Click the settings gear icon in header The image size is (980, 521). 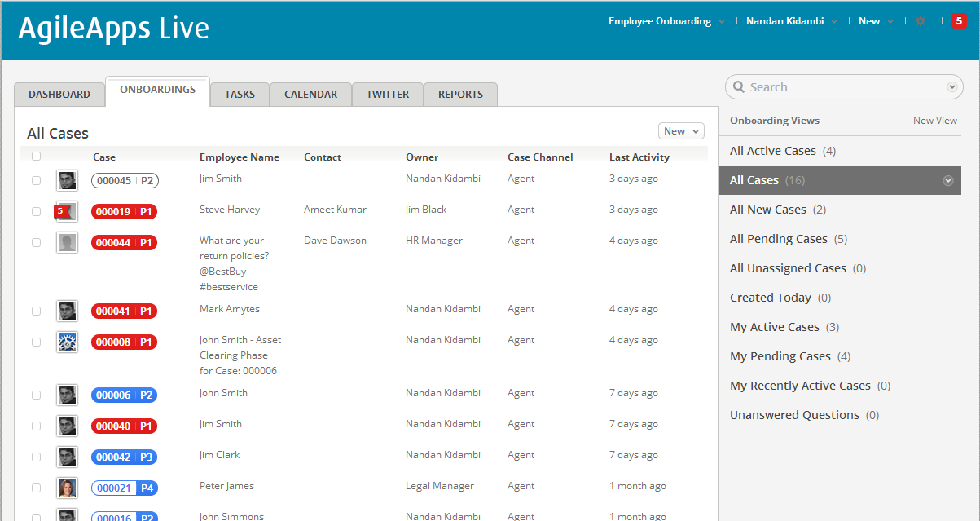click(921, 21)
